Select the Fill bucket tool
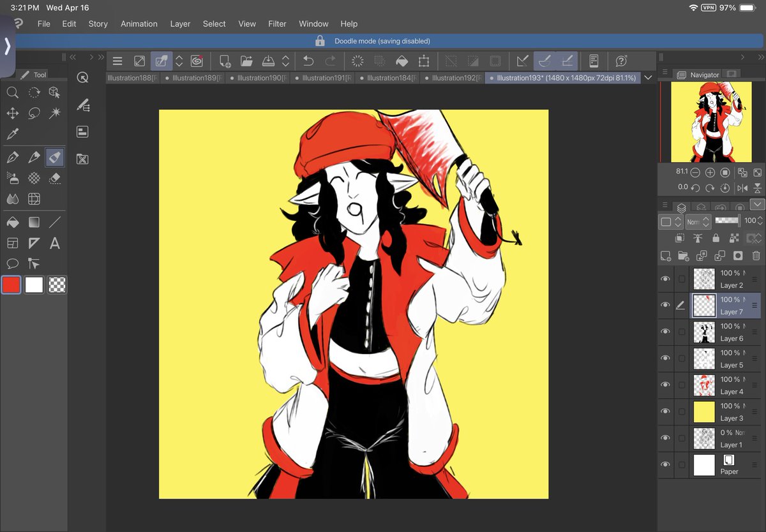Image resolution: width=766 pixels, height=532 pixels. click(x=12, y=222)
